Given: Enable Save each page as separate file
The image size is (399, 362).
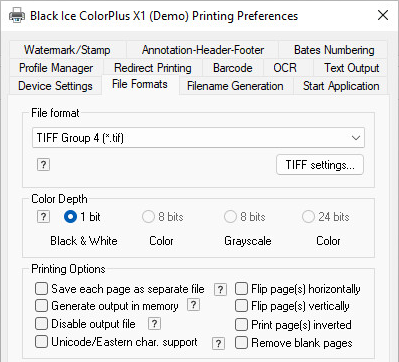Looking at the screenshot, I should tap(41, 289).
